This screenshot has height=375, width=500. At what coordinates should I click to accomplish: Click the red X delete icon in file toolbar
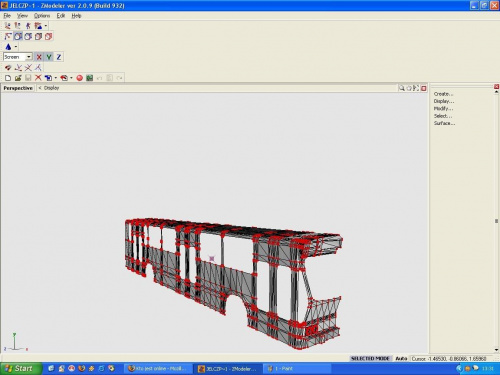[x=38, y=78]
